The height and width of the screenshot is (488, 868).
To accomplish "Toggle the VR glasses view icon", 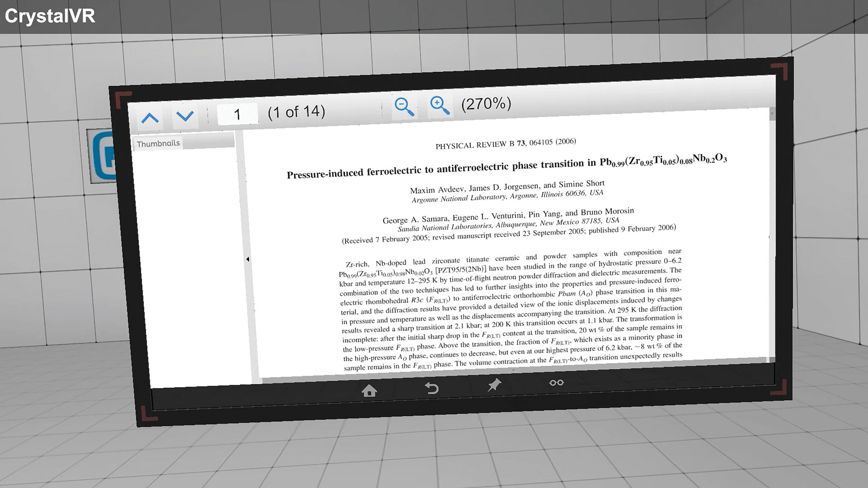I will (556, 383).
